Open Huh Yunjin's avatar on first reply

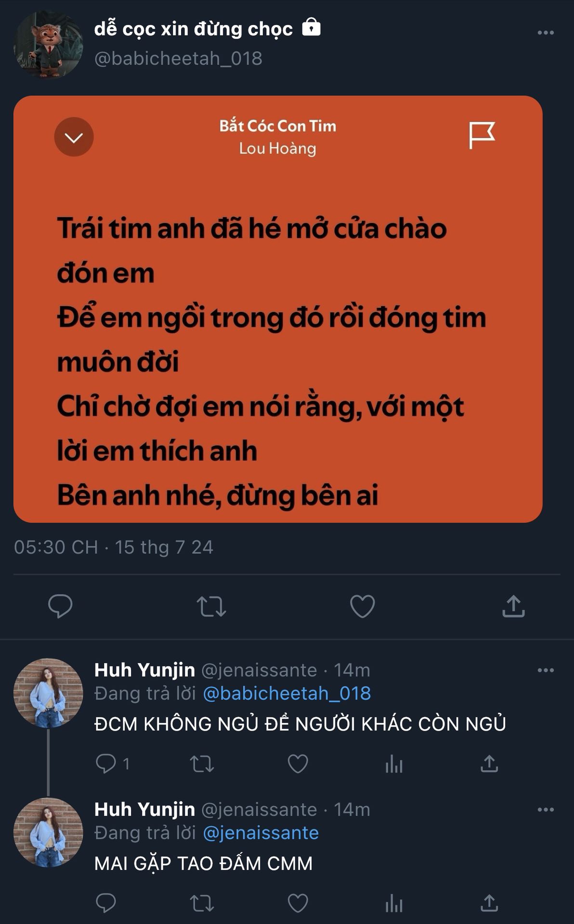(48, 693)
